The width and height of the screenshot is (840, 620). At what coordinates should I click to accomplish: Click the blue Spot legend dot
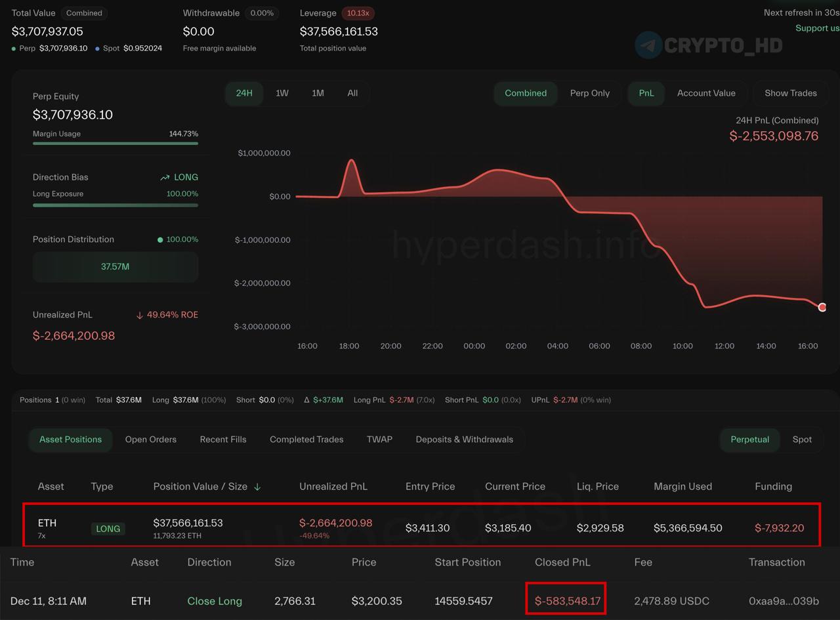point(98,49)
